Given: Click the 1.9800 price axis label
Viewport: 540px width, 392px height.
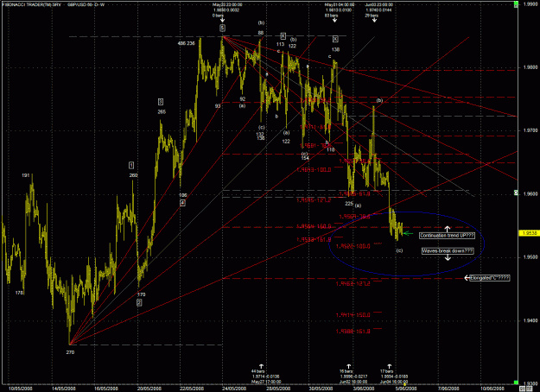Looking at the screenshot, I should coord(530,67).
